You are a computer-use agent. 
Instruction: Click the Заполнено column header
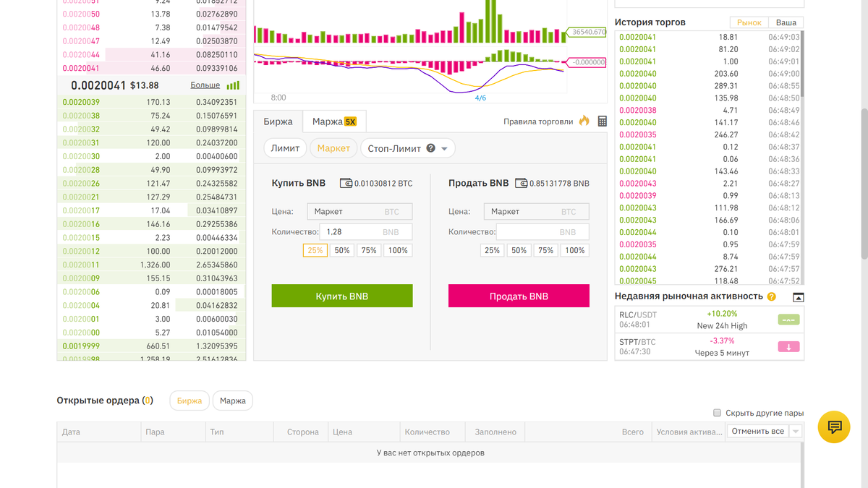[x=495, y=432]
